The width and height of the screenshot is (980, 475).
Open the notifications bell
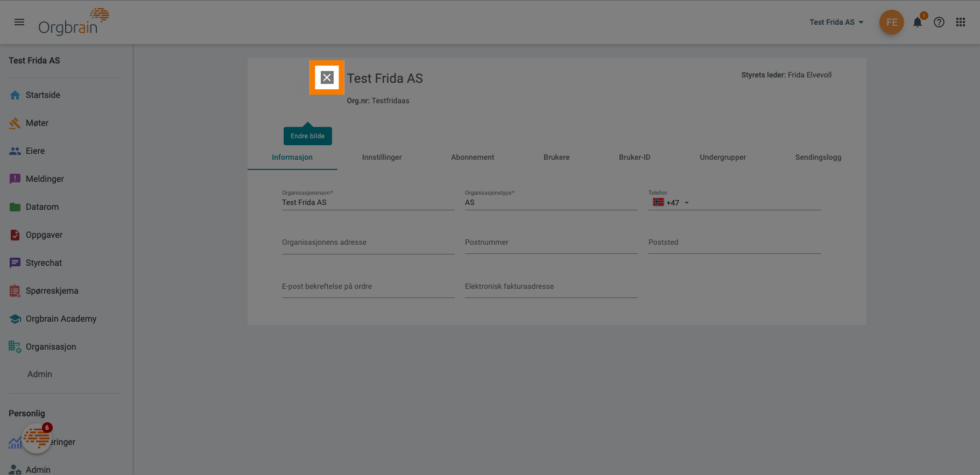[x=918, y=22]
